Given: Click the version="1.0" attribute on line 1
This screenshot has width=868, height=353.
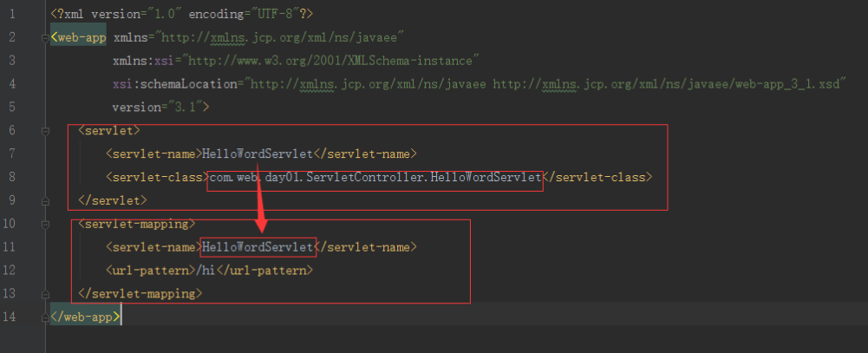Looking at the screenshot, I should (x=137, y=14).
